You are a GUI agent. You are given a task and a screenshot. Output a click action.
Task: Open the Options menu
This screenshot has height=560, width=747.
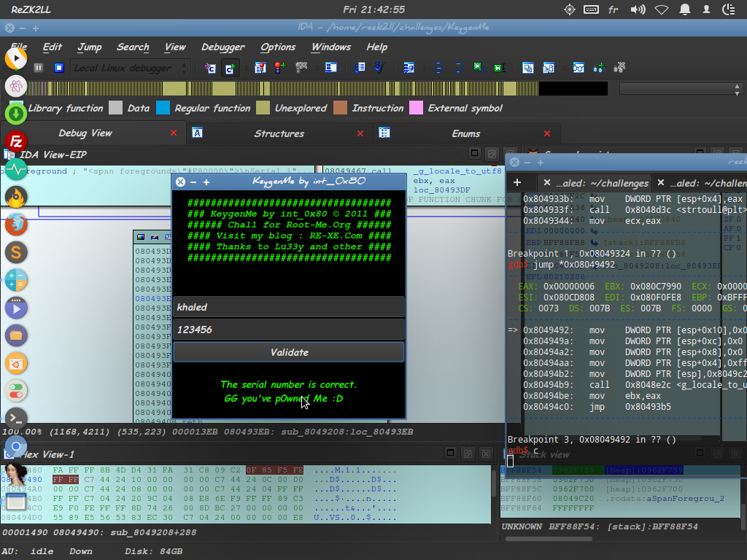point(278,47)
